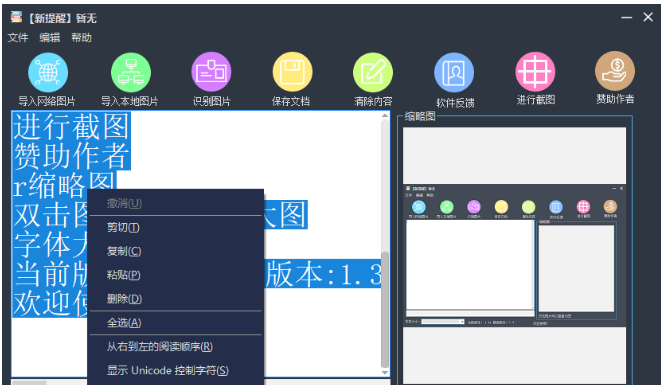661x385 pixels.
Task: Minimize the application window
Action: (x=626, y=17)
